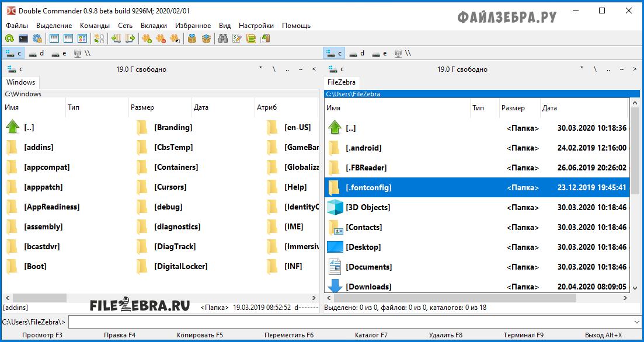Open Помощь menu
Viewport: 644px width, 342px height.
pyautogui.click(x=296, y=26)
